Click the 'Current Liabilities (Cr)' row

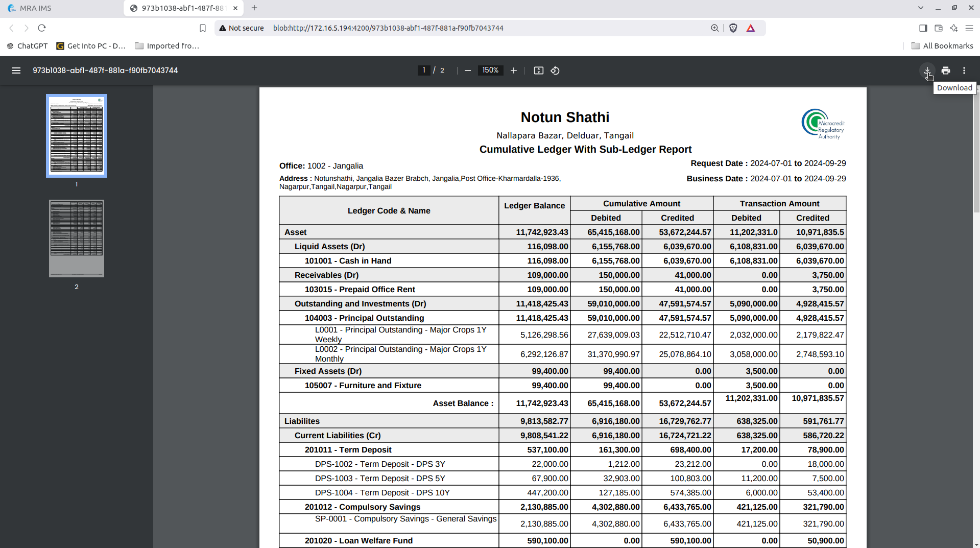click(x=562, y=436)
